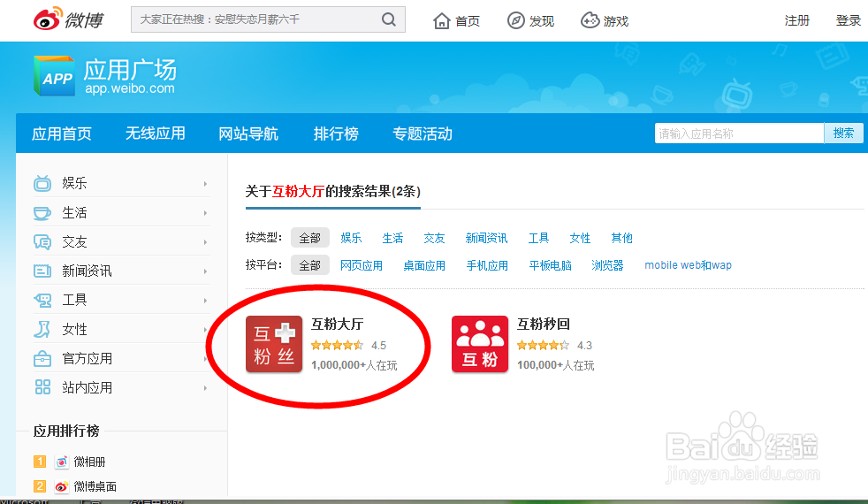The image size is (868, 504).
Task: Expand the 生活 category arrow
Action: coord(205,213)
